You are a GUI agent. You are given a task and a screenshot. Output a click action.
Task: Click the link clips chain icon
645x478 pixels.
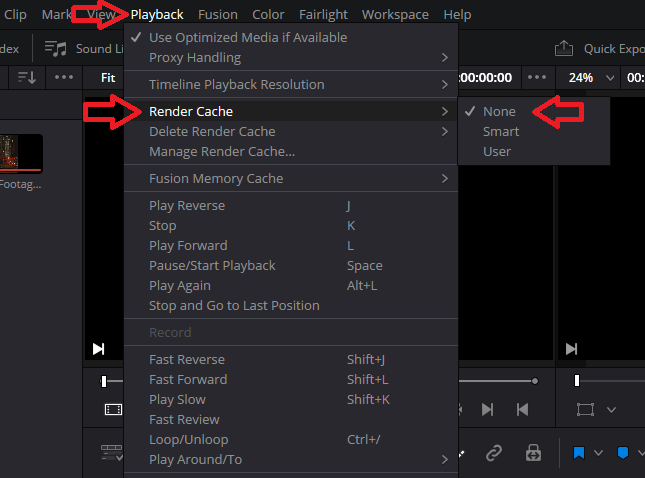tap(493, 453)
